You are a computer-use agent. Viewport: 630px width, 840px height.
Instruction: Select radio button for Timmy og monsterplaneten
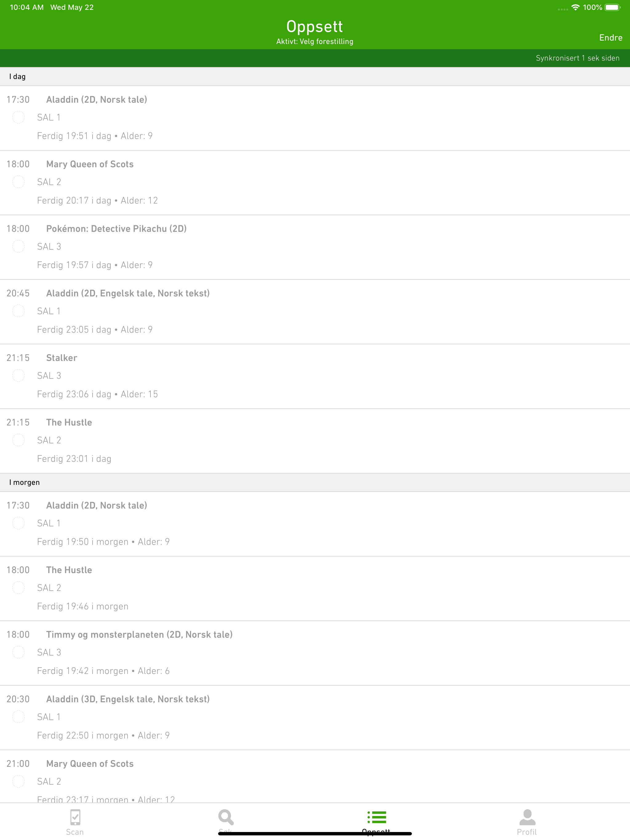point(18,652)
